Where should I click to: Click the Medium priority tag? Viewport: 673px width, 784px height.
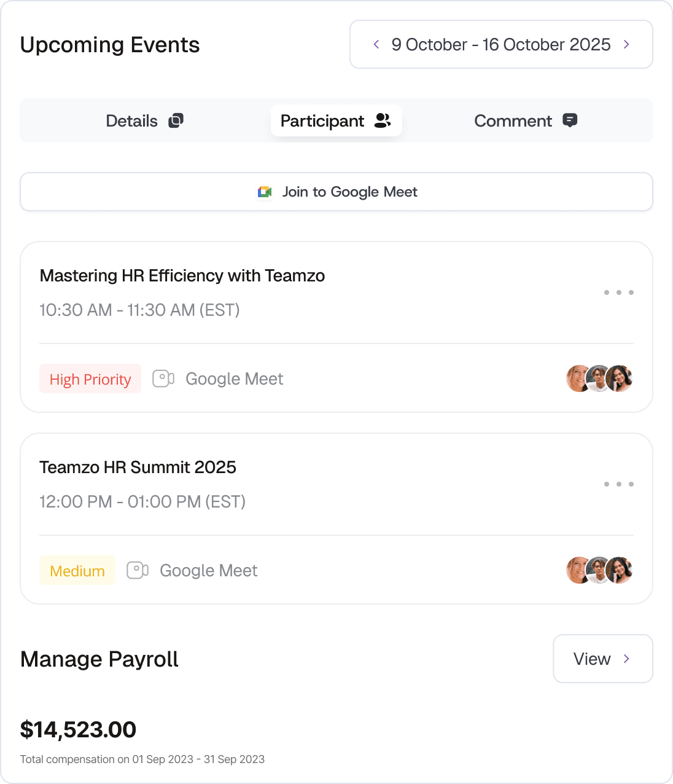pyautogui.click(x=77, y=571)
